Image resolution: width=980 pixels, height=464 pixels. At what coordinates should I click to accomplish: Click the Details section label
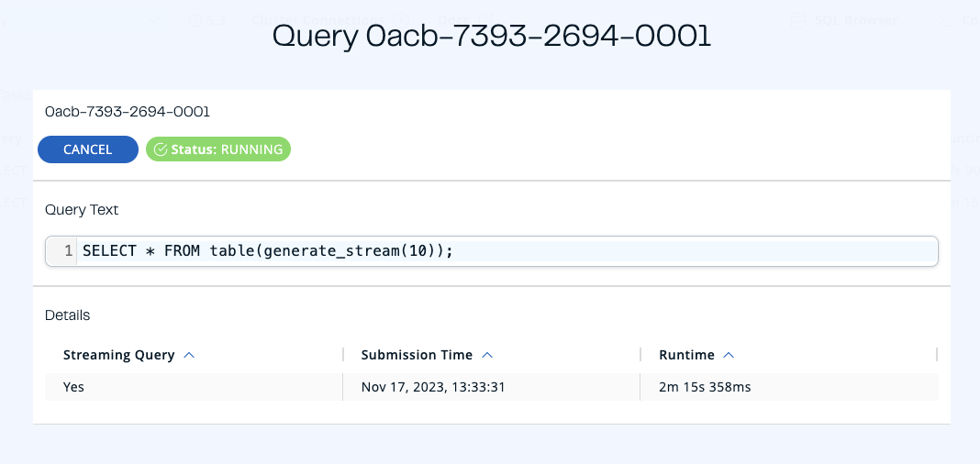point(68,315)
